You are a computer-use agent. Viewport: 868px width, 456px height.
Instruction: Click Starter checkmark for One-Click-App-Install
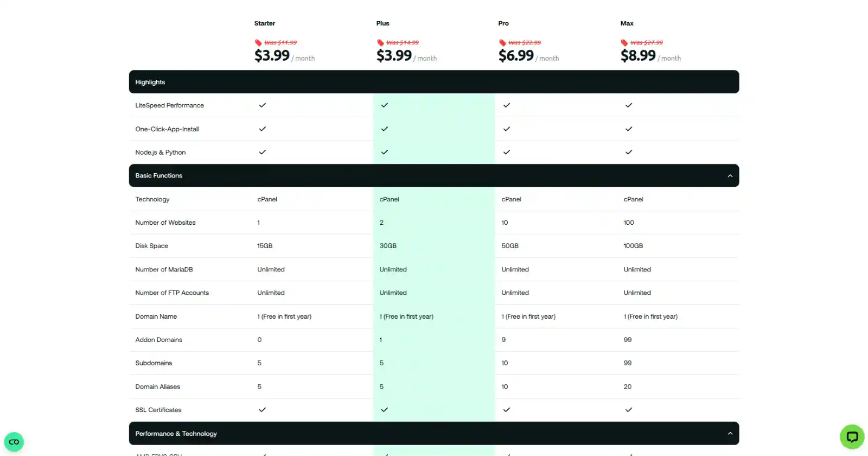(263, 129)
